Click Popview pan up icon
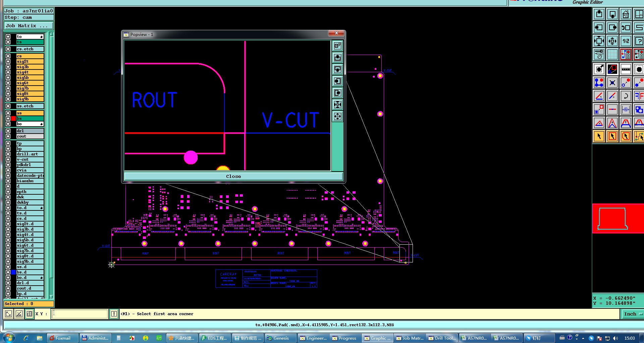The height and width of the screenshot is (343, 644). (338, 58)
